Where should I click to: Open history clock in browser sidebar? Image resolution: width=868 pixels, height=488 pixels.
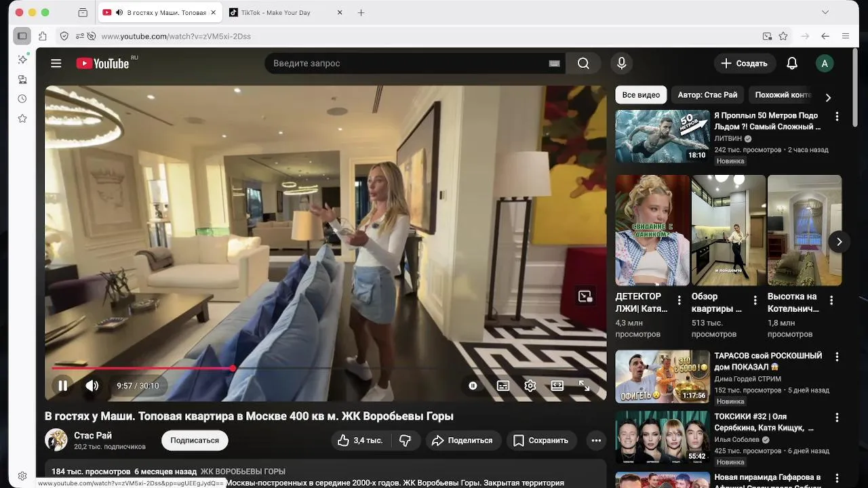point(22,99)
